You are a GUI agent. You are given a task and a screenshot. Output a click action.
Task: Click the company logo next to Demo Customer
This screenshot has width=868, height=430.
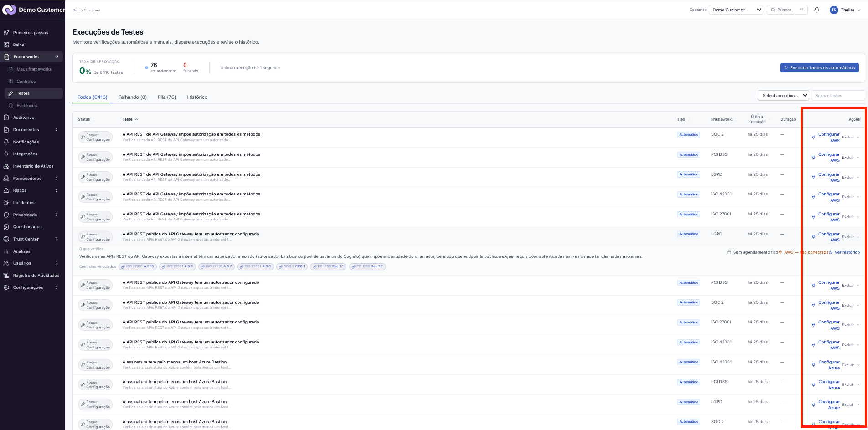pos(9,10)
